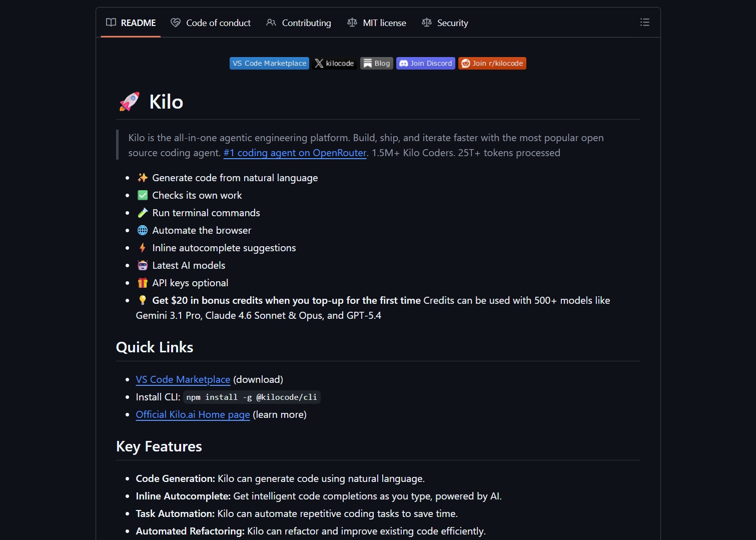Follow the #1 coding agent on OpenRouter link

(295, 153)
